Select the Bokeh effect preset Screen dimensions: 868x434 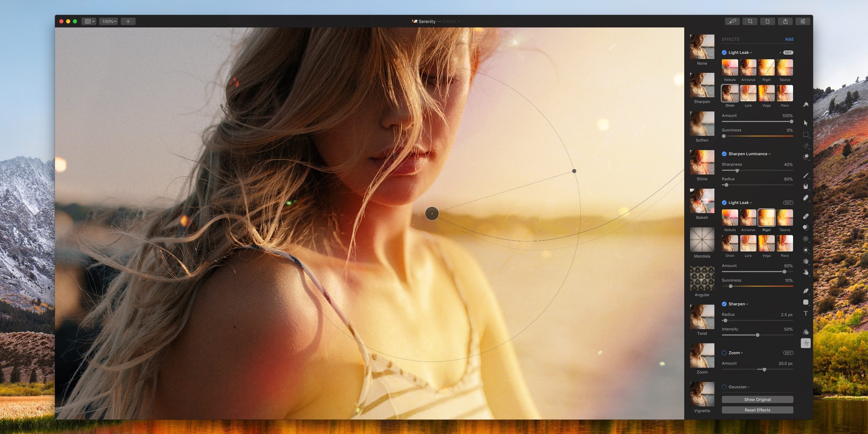[702, 201]
